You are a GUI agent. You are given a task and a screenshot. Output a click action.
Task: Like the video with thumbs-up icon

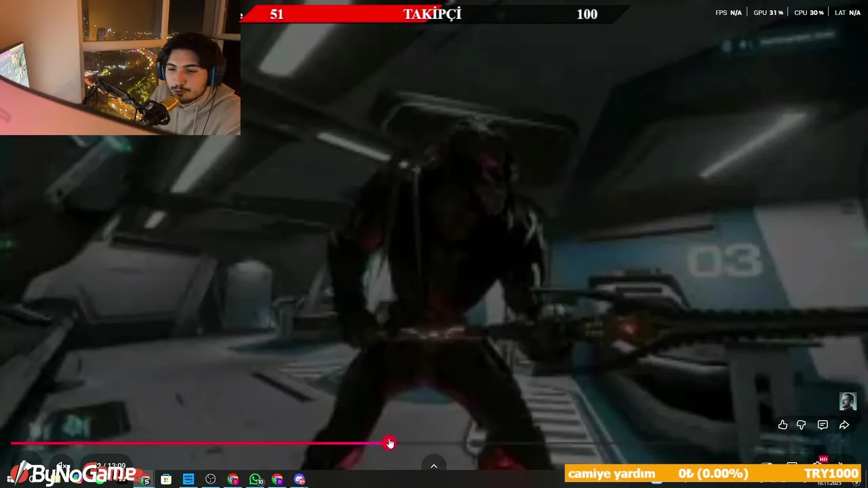coord(783,425)
